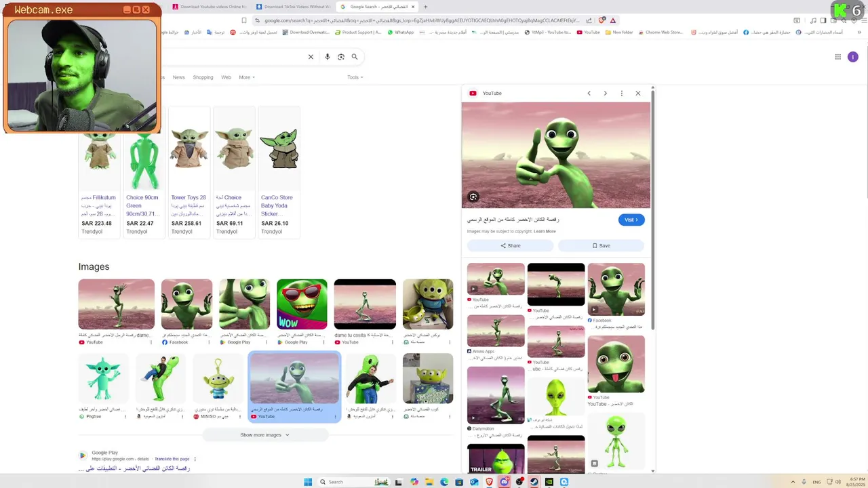Screen dimensions: 868x488
Task: Open the Google account avatar menu
Action: click(853, 57)
